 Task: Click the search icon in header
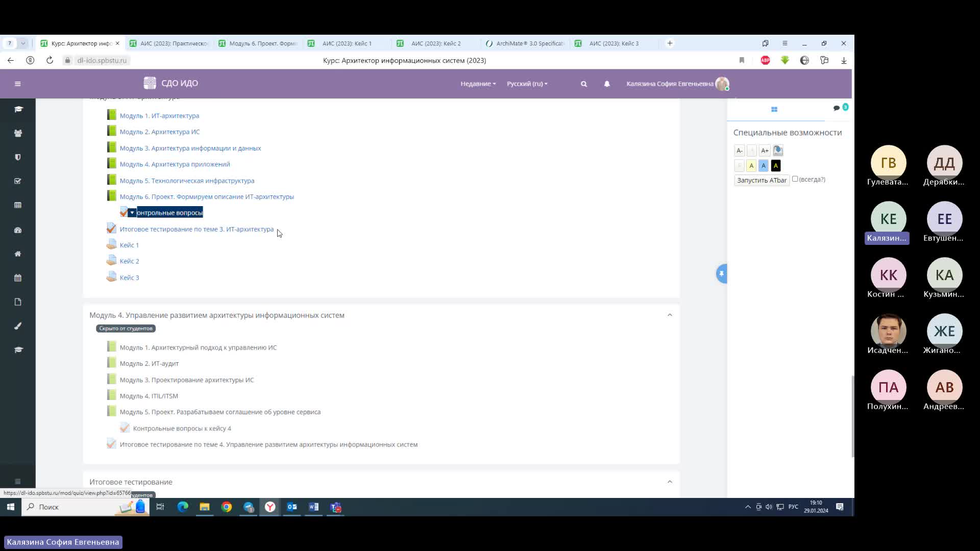point(584,84)
